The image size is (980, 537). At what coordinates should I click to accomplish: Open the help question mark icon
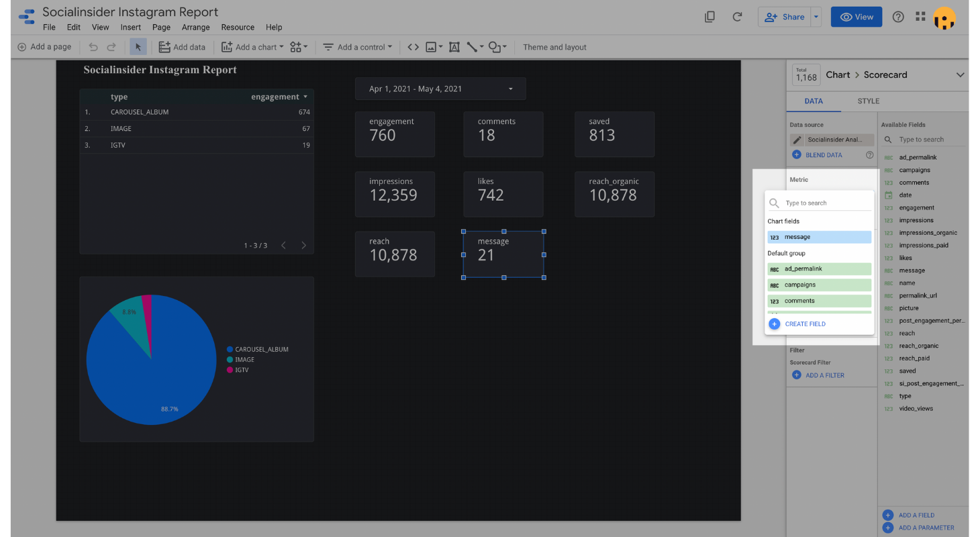[x=898, y=17]
